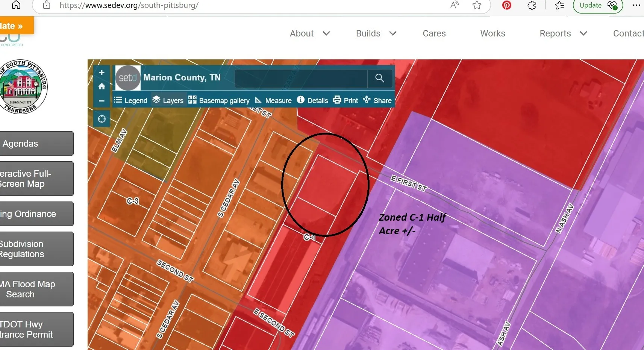Click Marion County, TN map title
This screenshot has height=350, width=644.
(182, 77)
